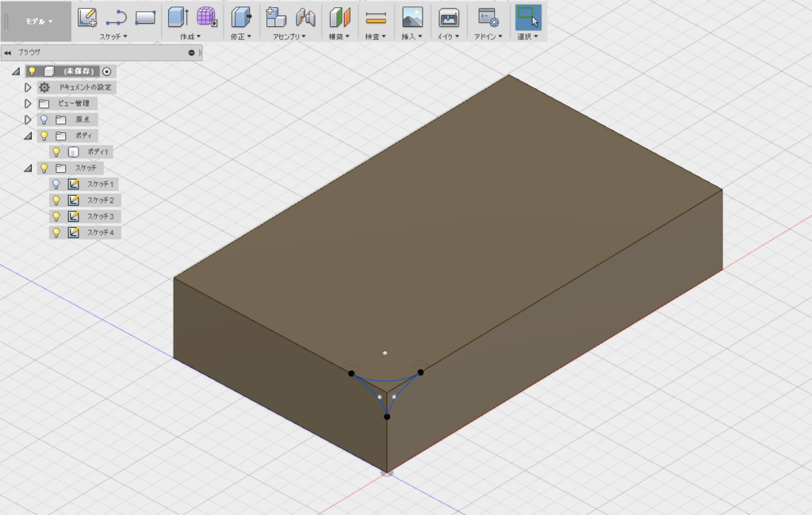Select the Scripts and Add-Ins icon
The image size is (812, 515).
tap(488, 17)
